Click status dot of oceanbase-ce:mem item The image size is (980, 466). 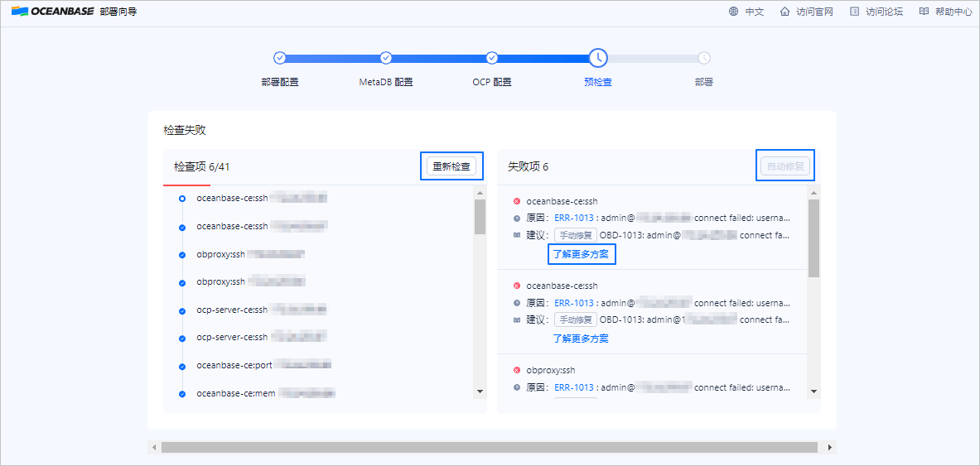tap(182, 394)
